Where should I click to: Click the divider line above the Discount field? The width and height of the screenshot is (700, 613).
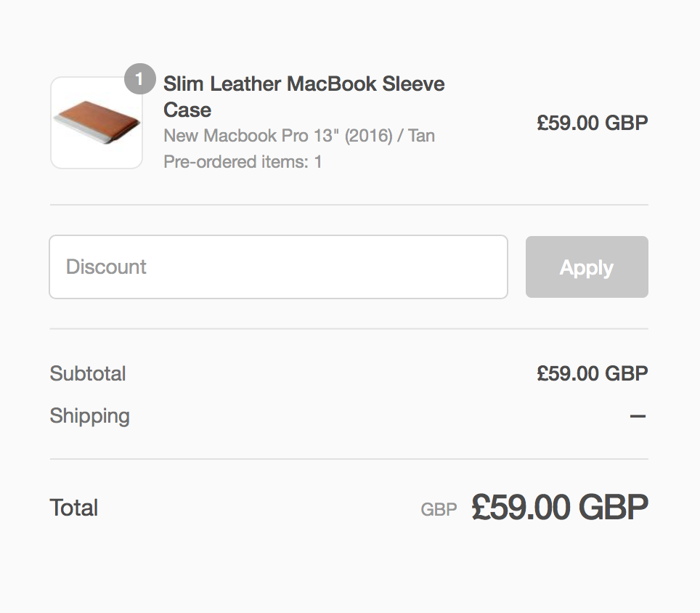tap(349, 205)
